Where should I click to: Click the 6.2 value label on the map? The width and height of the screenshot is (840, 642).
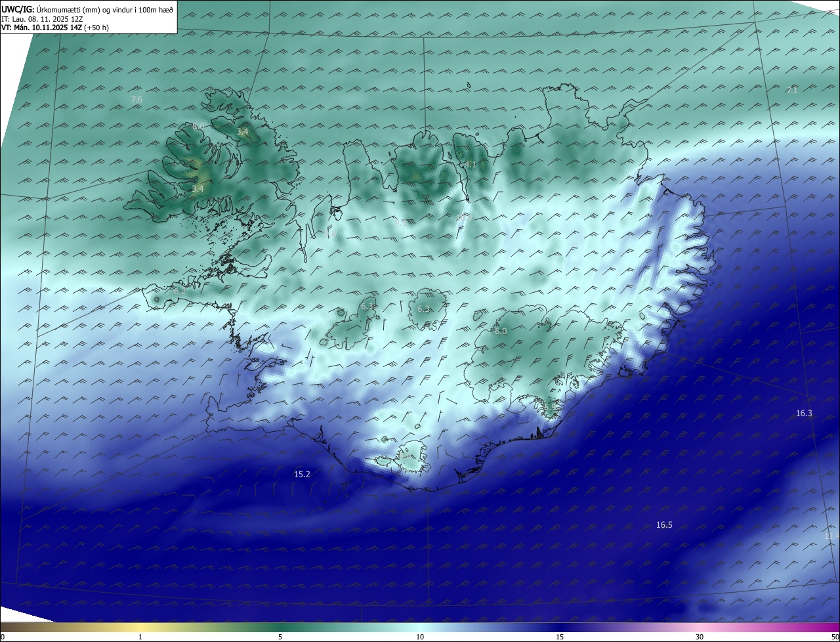[x=180, y=290]
